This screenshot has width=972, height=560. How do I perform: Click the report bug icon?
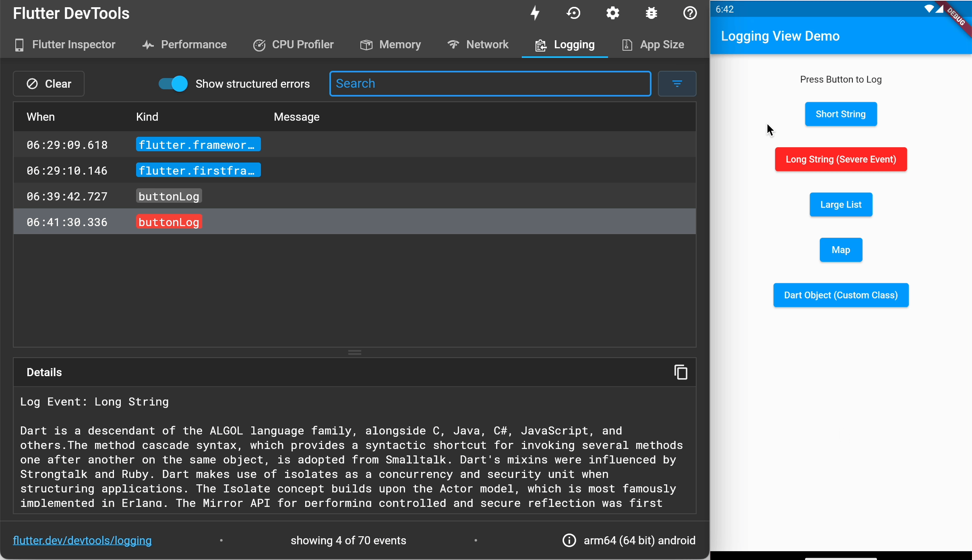pyautogui.click(x=651, y=13)
